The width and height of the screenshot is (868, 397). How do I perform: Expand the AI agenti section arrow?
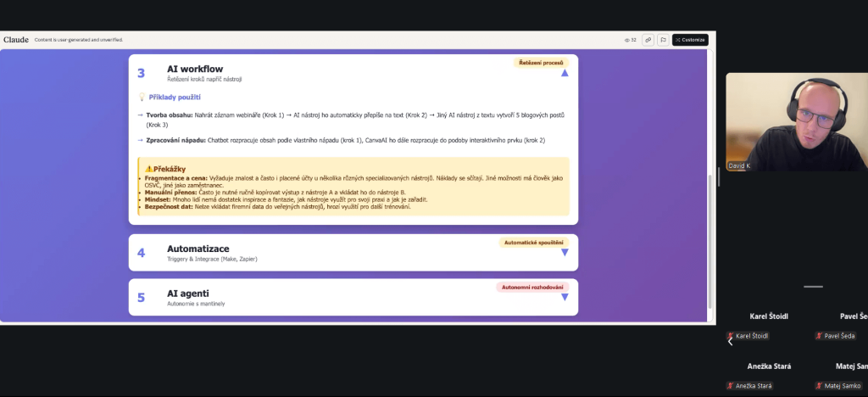[x=564, y=298]
